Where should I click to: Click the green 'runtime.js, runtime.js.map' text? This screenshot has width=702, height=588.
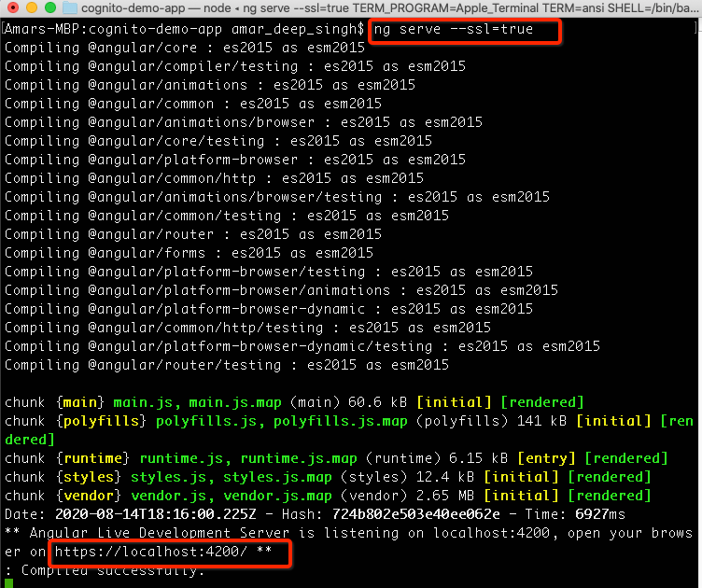click(x=248, y=458)
